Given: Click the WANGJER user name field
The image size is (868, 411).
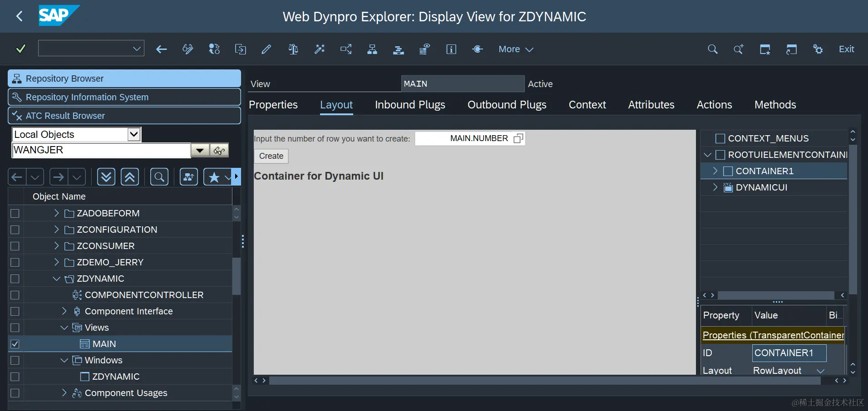Looking at the screenshot, I should [x=101, y=150].
